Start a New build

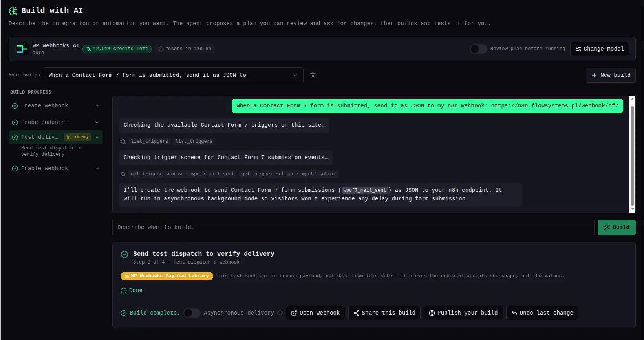[611, 75]
